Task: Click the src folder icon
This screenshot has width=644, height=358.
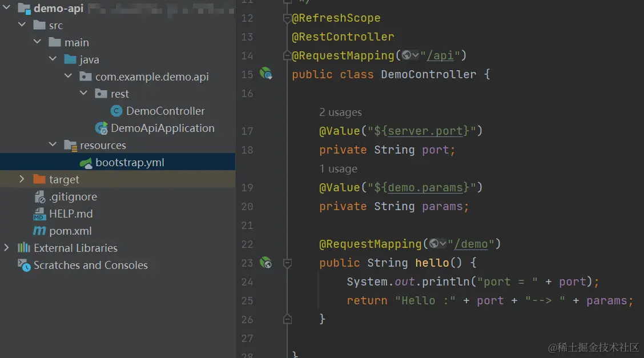Action: 39,25
